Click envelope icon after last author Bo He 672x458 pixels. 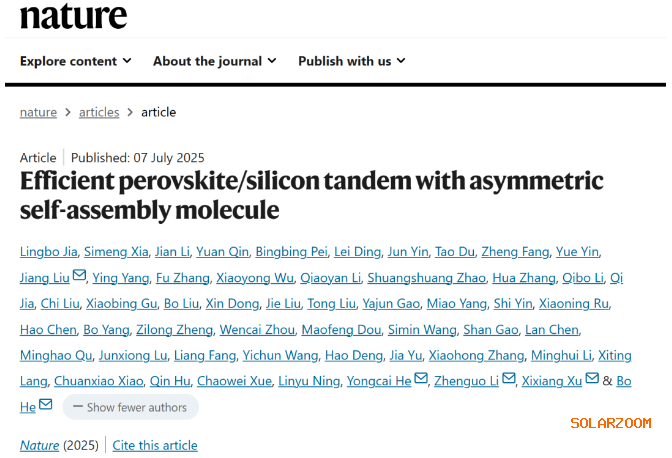pyautogui.click(x=45, y=405)
